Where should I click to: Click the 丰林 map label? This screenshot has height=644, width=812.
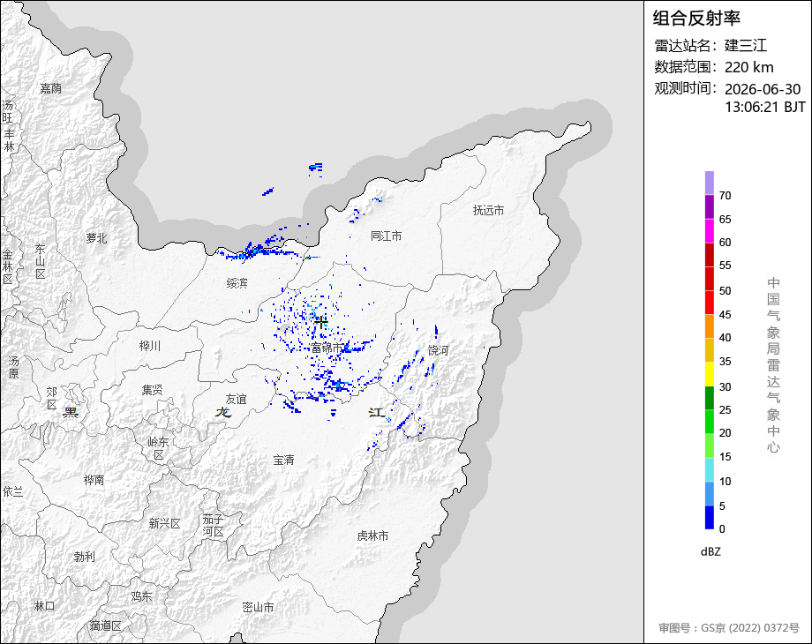pyautogui.click(x=10, y=140)
